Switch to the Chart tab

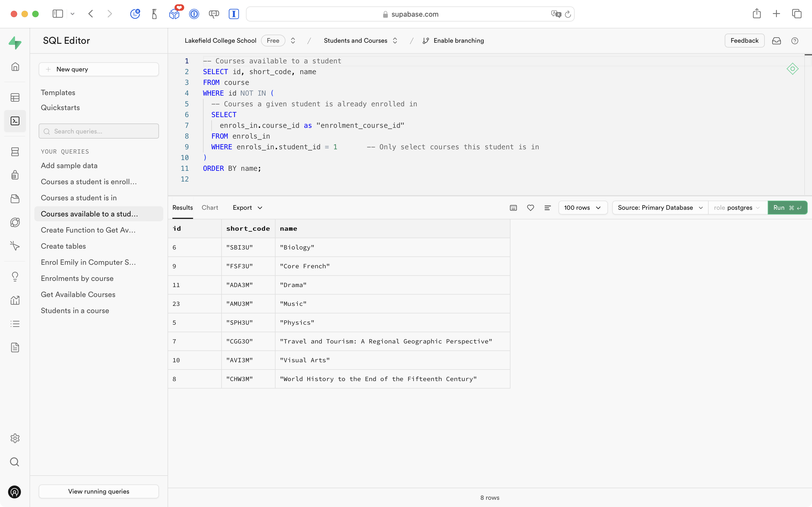[209, 208]
